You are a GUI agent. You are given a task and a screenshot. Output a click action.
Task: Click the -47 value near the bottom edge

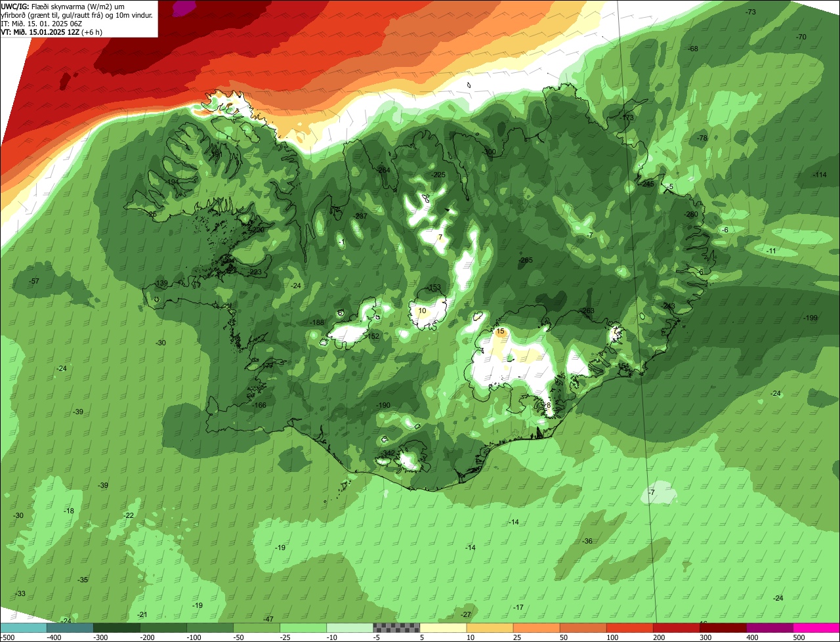coord(268,619)
